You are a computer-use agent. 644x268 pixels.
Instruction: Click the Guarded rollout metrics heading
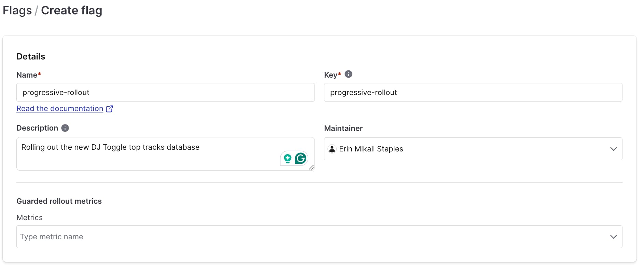pyautogui.click(x=59, y=201)
